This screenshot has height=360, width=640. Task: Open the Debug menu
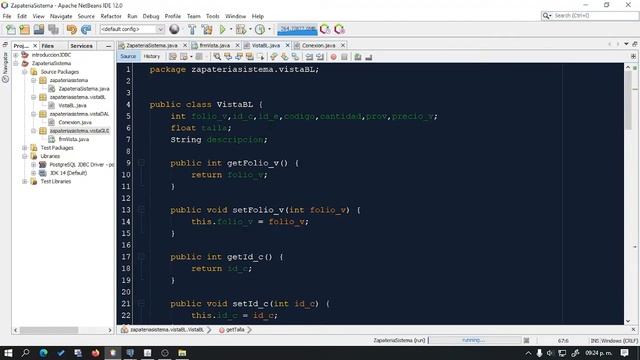[151, 16]
